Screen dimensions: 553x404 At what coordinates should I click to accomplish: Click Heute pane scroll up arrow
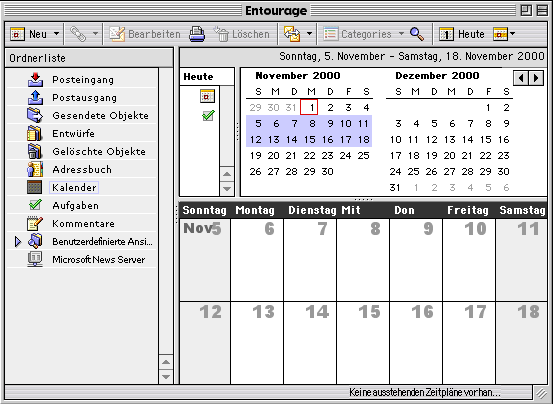click(x=227, y=174)
